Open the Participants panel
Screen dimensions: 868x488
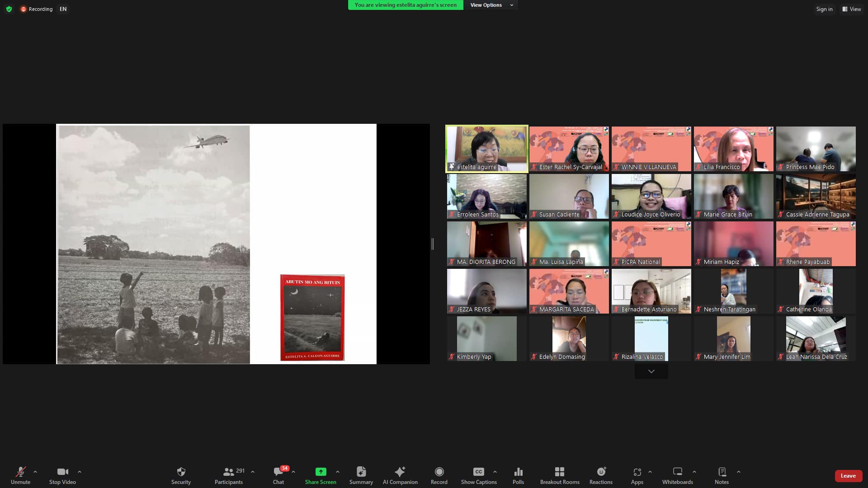(x=229, y=475)
